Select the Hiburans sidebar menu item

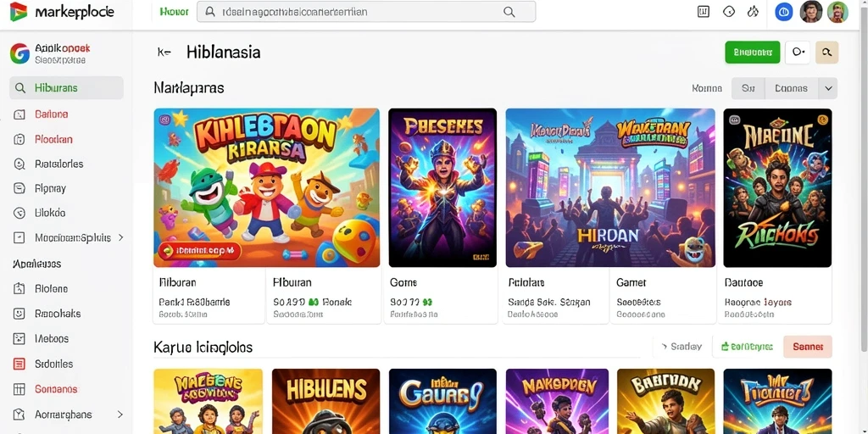pyautogui.click(x=66, y=88)
